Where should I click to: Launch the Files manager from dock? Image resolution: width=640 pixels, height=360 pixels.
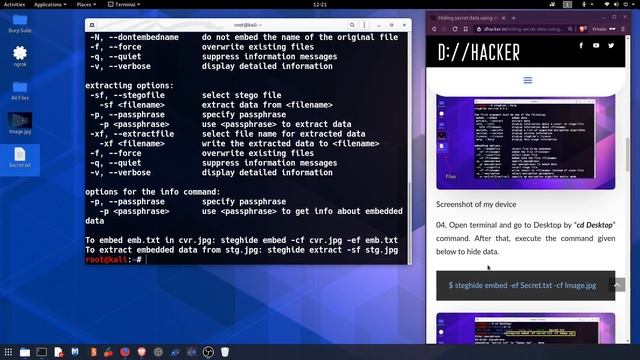(25, 352)
